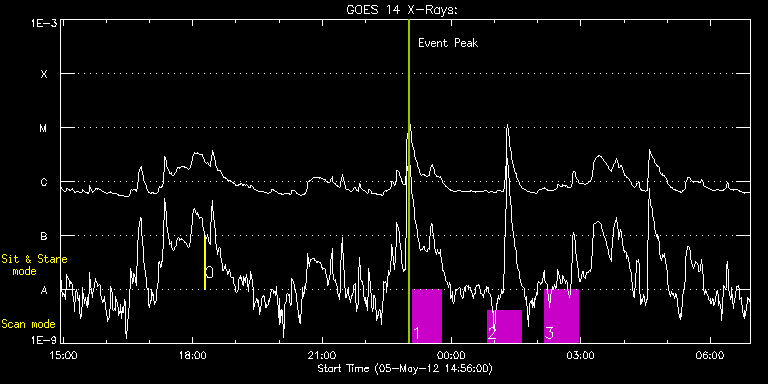The height and width of the screenshot is (384, 768).
Task: Click the 'Start Time (05-May-12 14:56:00)' axis label
Action: 405,368
